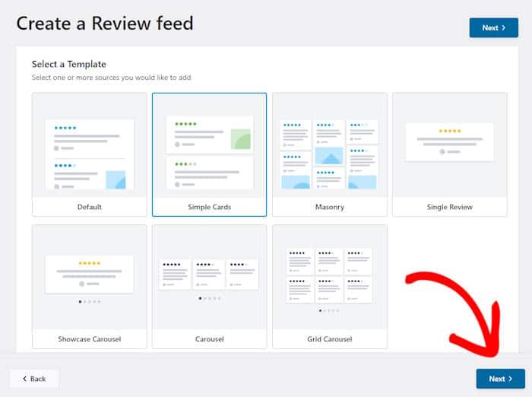The height and width of the screenshot is (397, 532).
Task: Select the Carousel template card
Action: tap(209, 278)
